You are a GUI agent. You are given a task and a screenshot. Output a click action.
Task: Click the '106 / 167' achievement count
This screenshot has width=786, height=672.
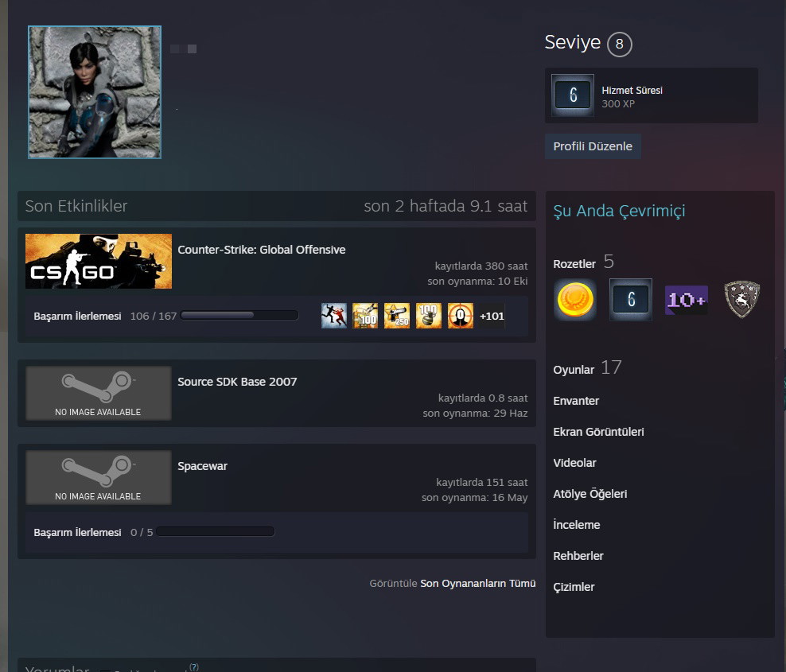coord(154,317)
